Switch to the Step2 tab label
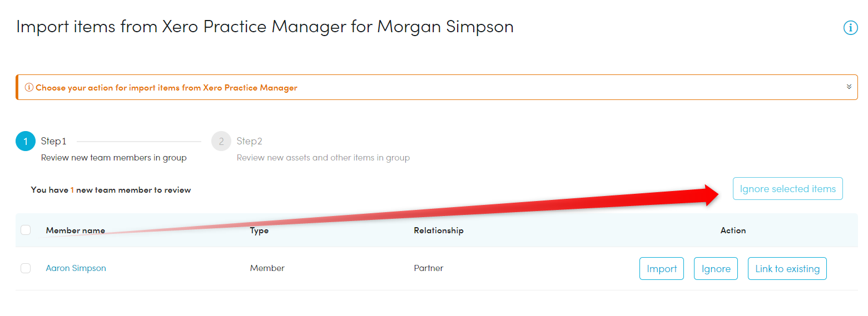 click(x=250, y=141)
